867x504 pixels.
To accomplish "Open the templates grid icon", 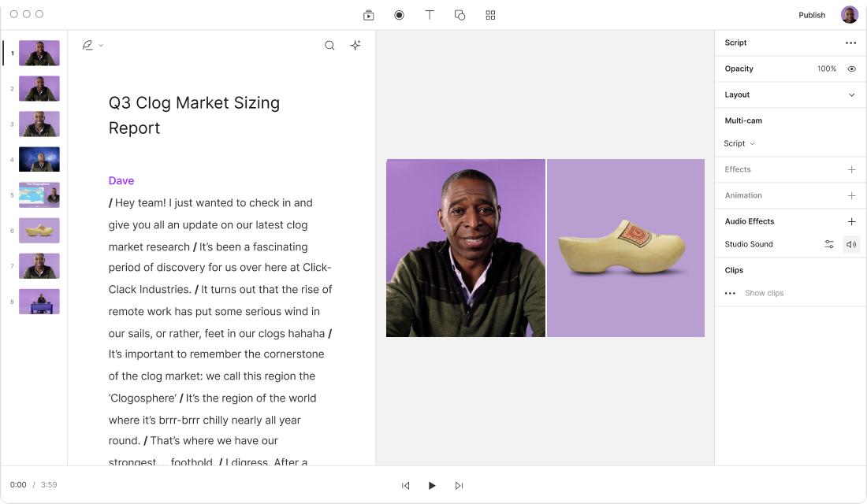I will coord(490,15).
